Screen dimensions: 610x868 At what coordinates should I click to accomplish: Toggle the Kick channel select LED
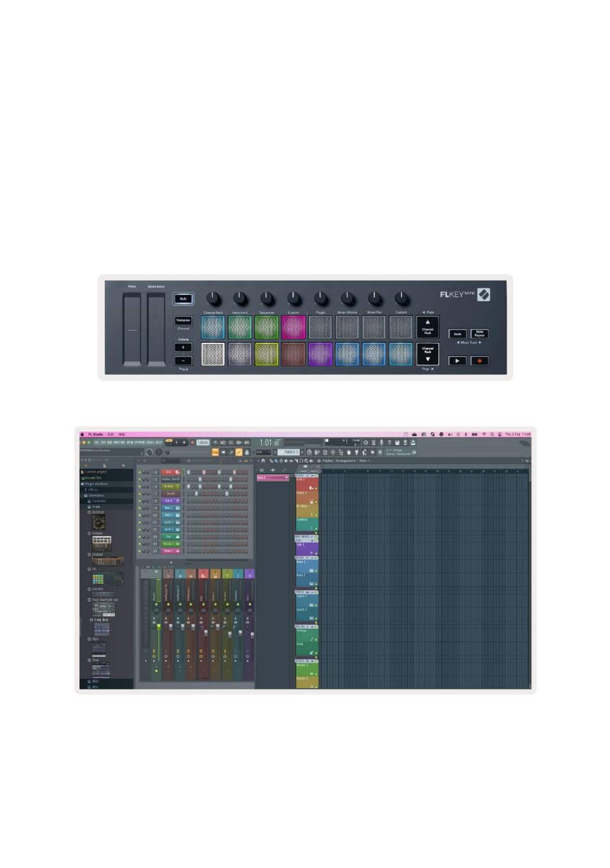tap(184, 473)
